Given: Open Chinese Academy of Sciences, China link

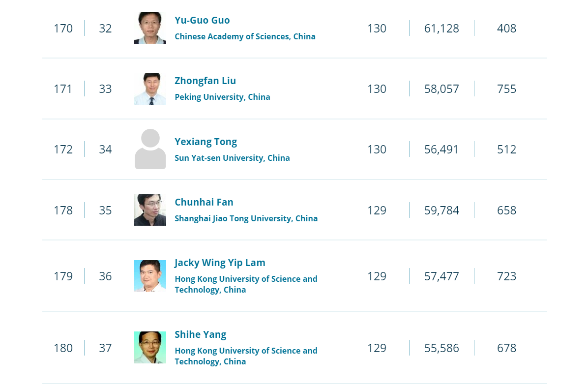Looking at the screenshot, I should coord(245,36).
